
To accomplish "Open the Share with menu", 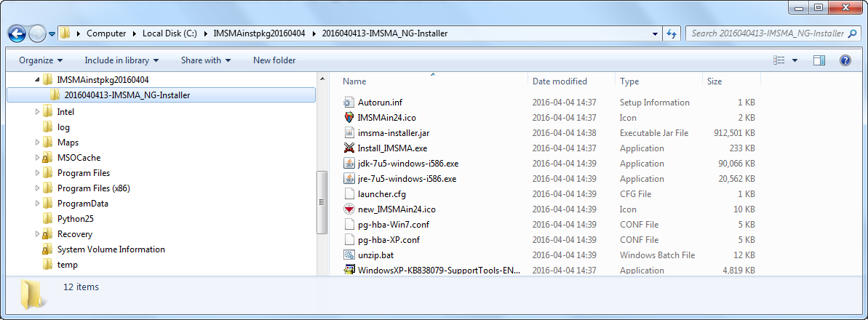I will (x=206, y=60).
